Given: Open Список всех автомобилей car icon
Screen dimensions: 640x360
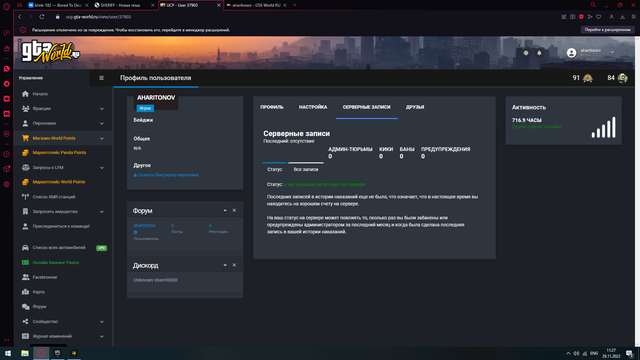Looking at the screenshot, I should pyautogui.click(x=25, y=248).
